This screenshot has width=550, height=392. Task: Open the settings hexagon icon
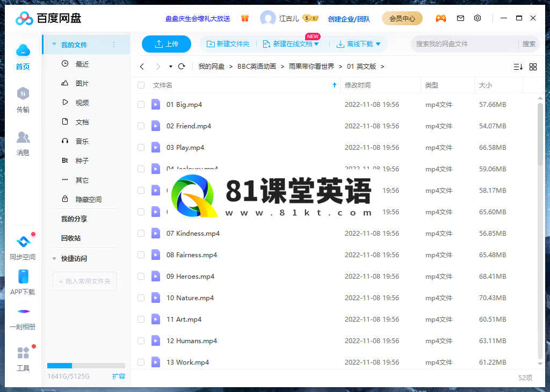pyautogui.click(x=477, y=18)
